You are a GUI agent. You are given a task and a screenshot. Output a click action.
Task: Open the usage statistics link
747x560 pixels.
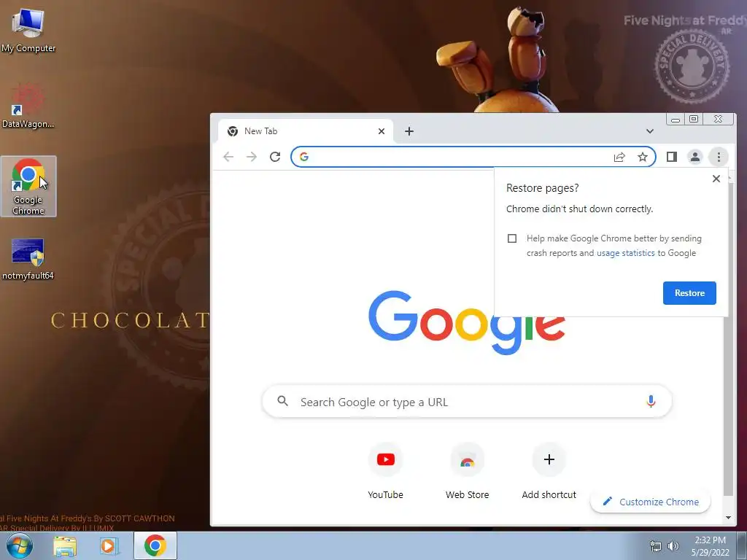click(x=625, y=253)
